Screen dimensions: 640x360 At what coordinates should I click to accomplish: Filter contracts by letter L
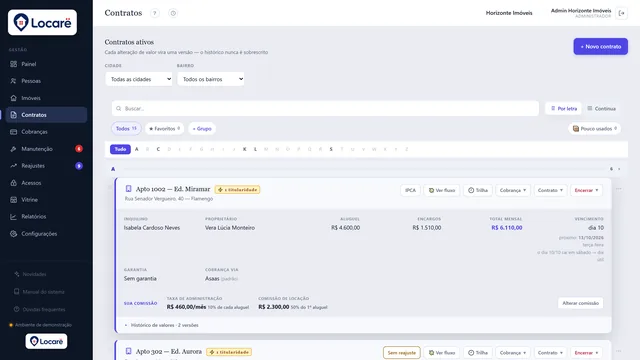(256, 149)
